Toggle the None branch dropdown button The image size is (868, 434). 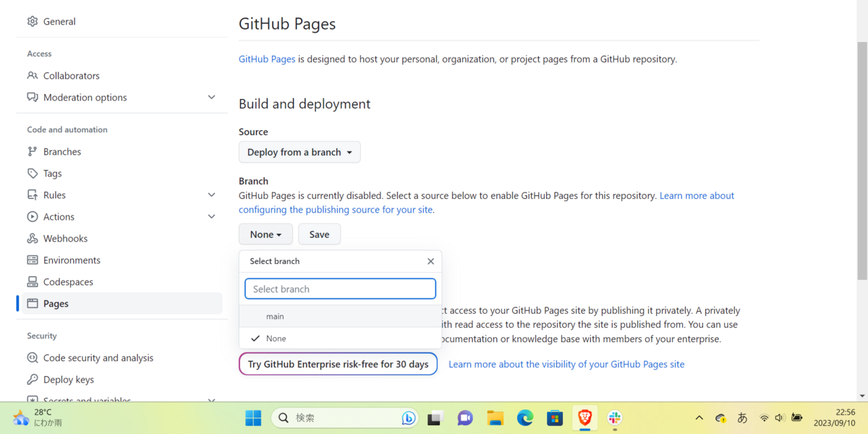[265, 234]
